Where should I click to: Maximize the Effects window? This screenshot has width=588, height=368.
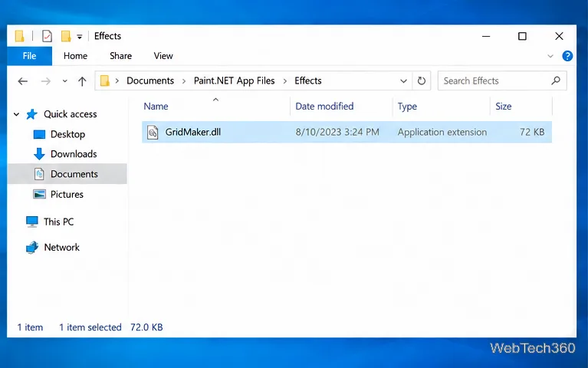522,36
